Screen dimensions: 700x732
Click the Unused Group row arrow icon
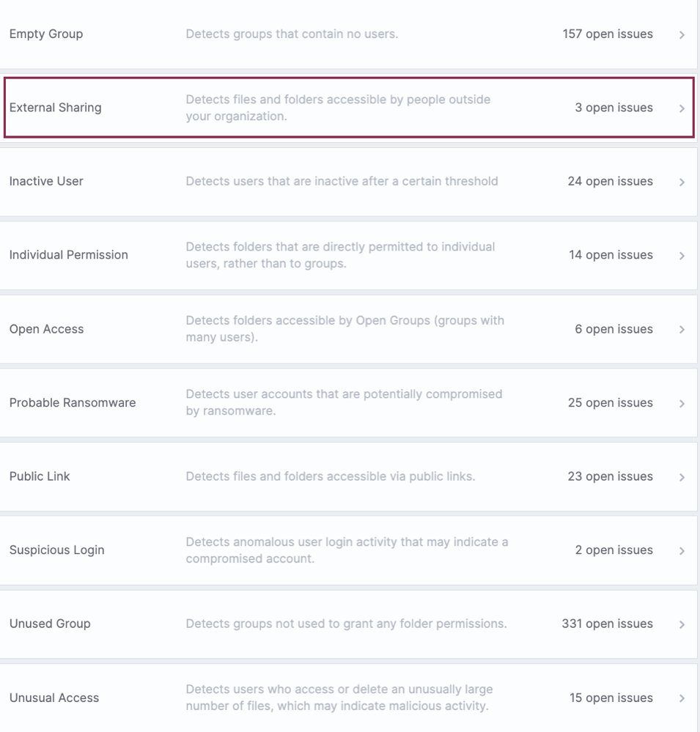682,624
